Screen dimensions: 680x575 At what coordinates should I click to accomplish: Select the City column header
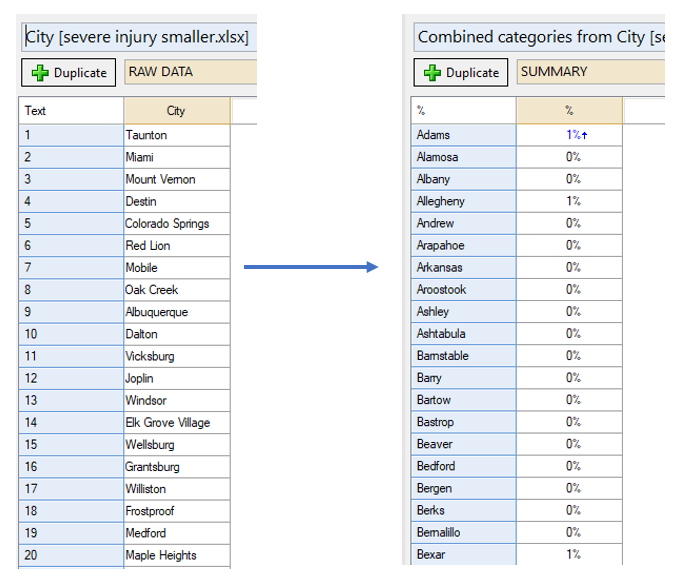pyautogui.click(x=177, y=111)
